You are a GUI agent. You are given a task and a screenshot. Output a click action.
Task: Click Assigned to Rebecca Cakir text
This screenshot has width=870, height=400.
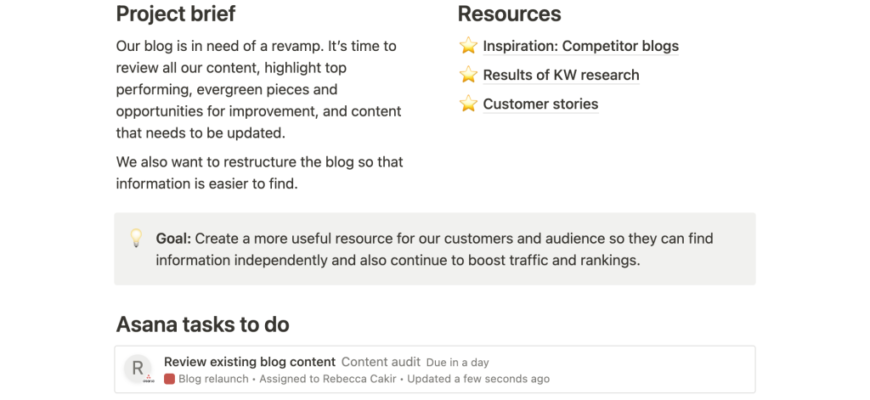coord(331,379)
